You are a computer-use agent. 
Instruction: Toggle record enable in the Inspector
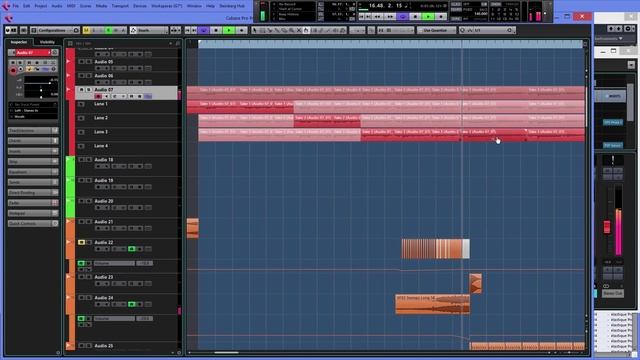coord(13,71)
